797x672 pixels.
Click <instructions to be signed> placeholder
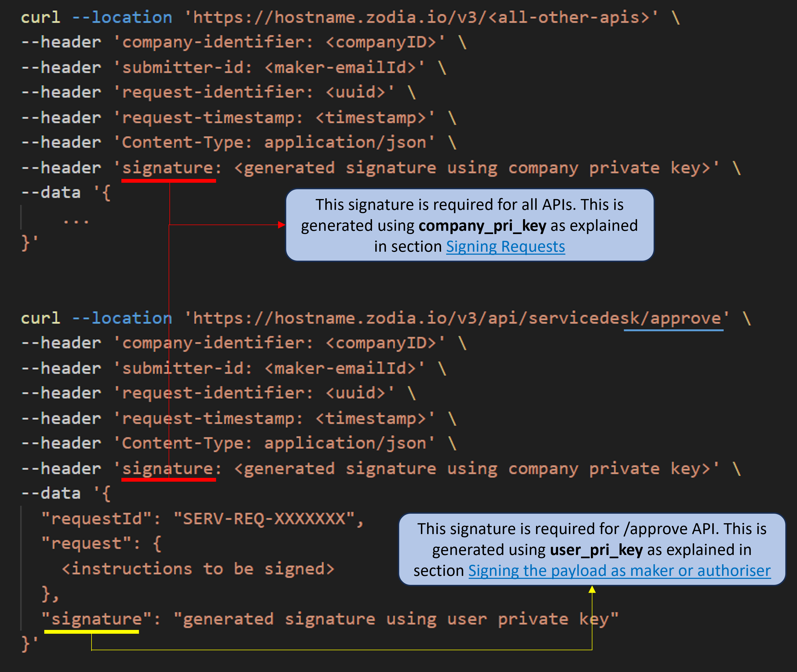198,569
